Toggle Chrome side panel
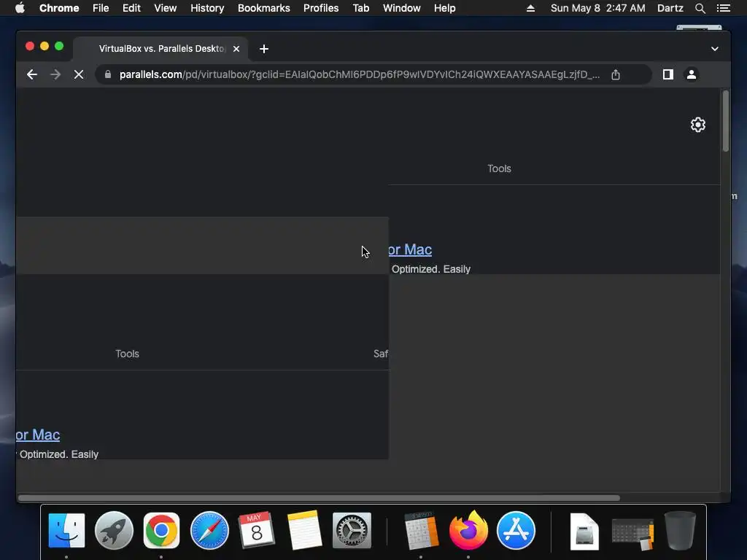This screenshot has height=560, width=747. point(668,75)
